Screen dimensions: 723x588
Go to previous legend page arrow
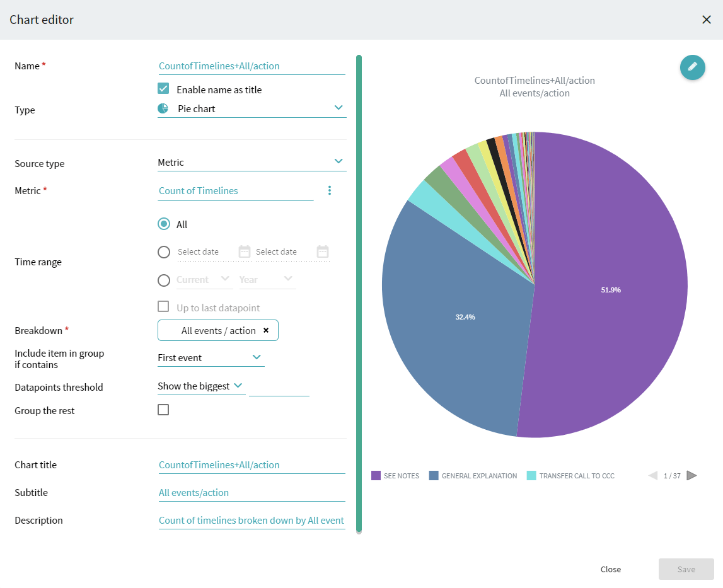[653, 475]
